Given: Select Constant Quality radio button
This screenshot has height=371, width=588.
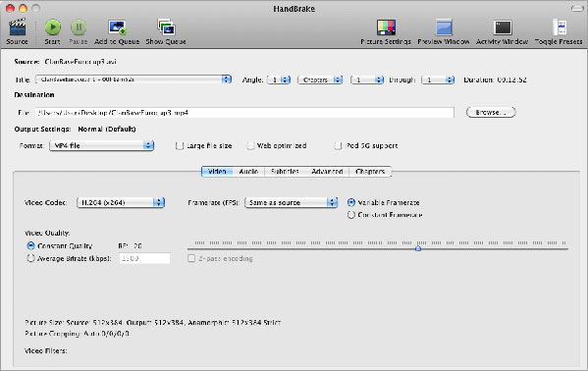Looking at the screenshot, I should point(30,245).
